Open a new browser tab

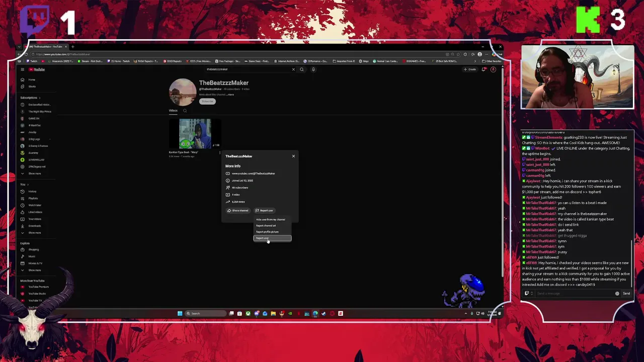(72, 47)
